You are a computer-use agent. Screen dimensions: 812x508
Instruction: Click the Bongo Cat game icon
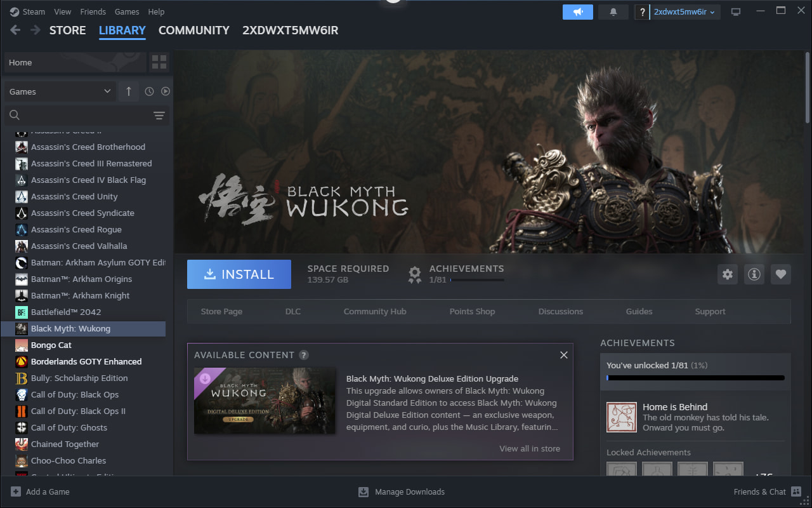[x=22, y=345]
